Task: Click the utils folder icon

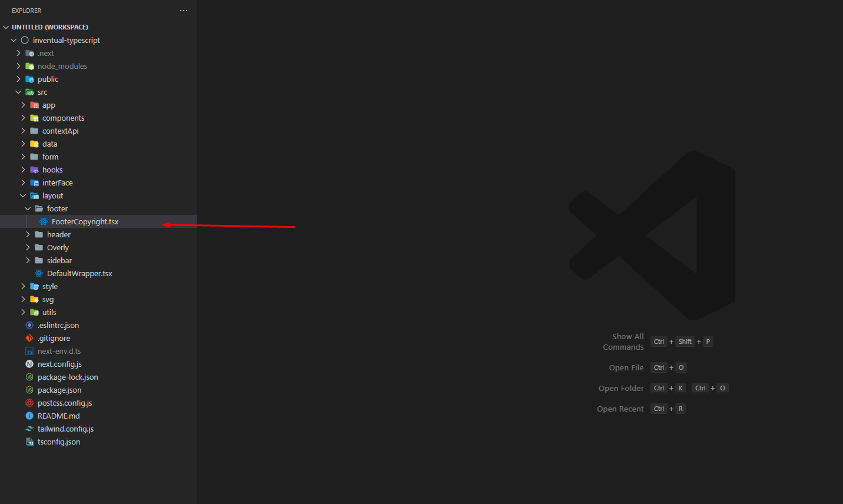Action: [34, 312]
